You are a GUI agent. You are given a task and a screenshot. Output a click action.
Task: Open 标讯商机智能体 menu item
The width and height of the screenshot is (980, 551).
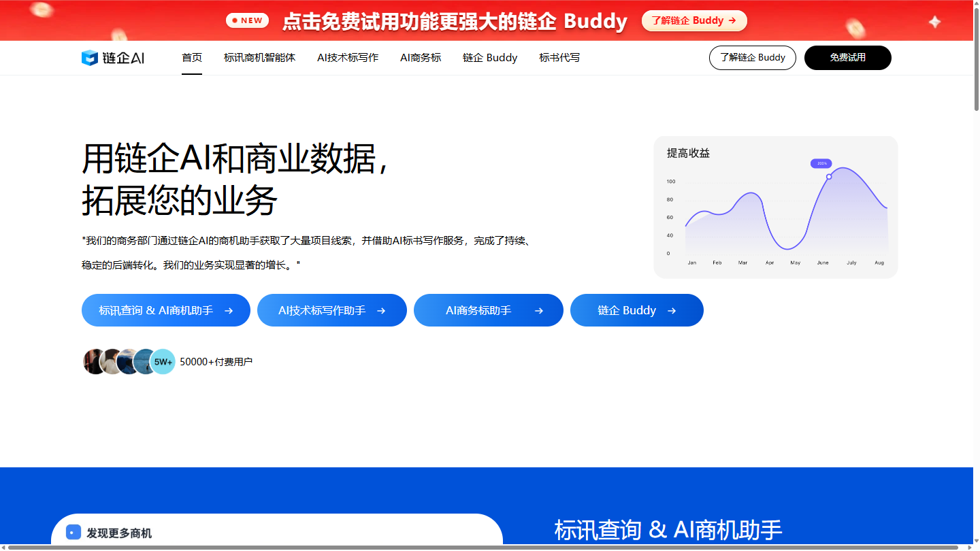pyautogui.click(x=259, y=58)
